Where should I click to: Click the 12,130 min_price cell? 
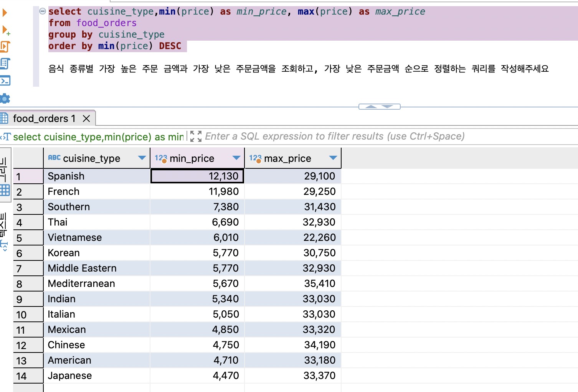pos(197,176)
